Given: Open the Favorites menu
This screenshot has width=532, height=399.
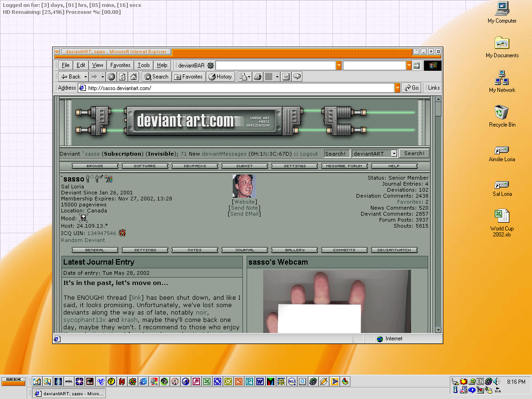Looking at the screenshot, I should tap(120, 65).
